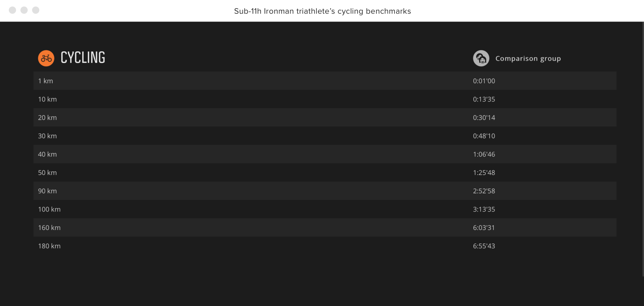Select the 40 km row

325,154
